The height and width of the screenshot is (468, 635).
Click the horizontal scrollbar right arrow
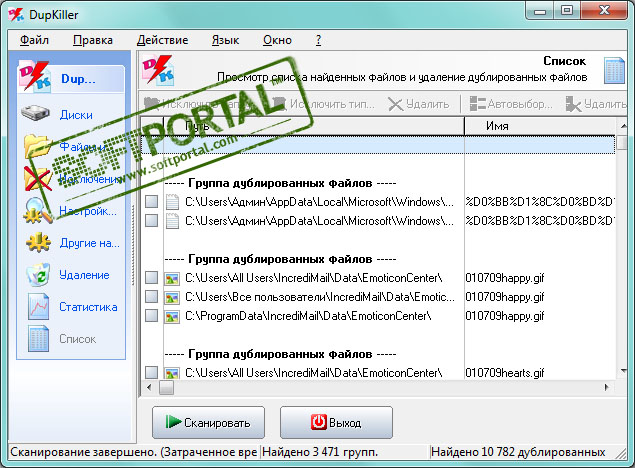(x=606, y=387)
